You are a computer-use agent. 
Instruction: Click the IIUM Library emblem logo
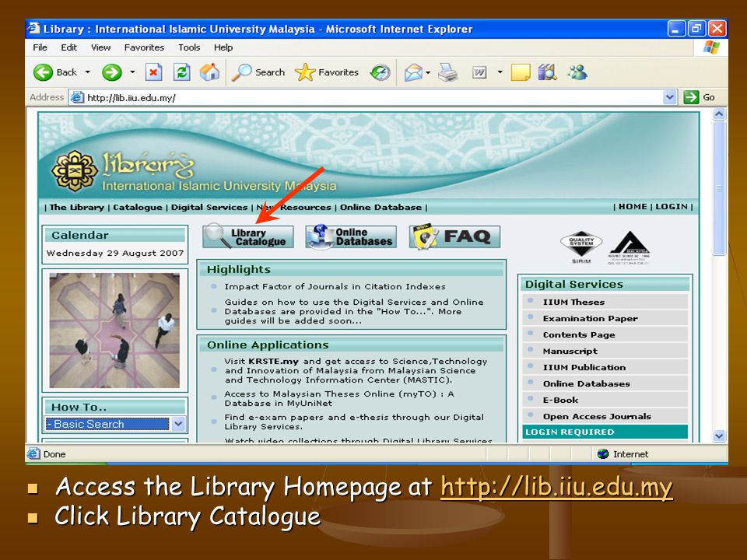[75, 171]
